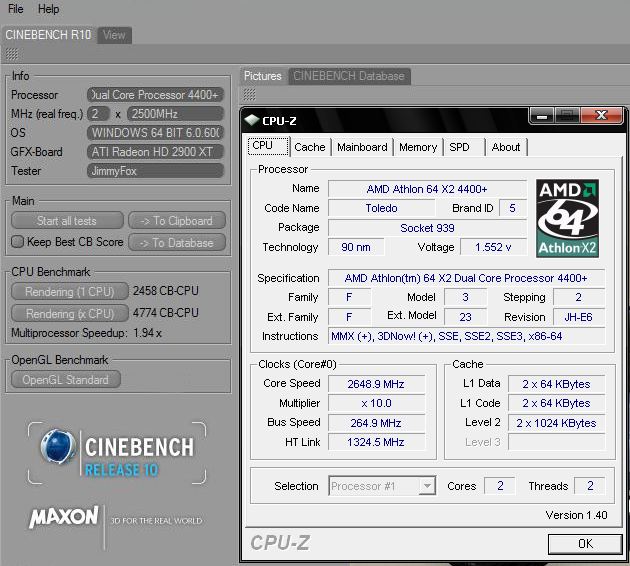Screen dimensions: 630x566
Task: Click the Start all tests button
Action: tap(67, 221)
